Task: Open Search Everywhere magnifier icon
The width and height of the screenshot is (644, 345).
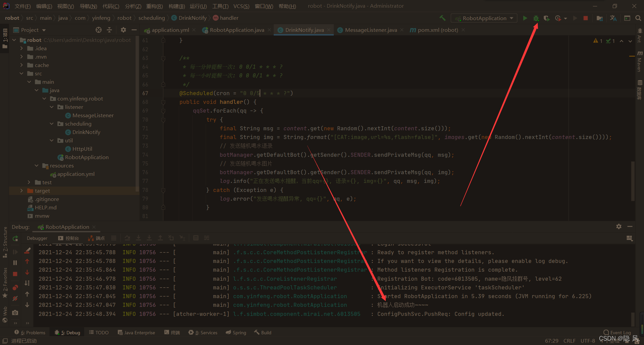Action: tap(638, 18)
